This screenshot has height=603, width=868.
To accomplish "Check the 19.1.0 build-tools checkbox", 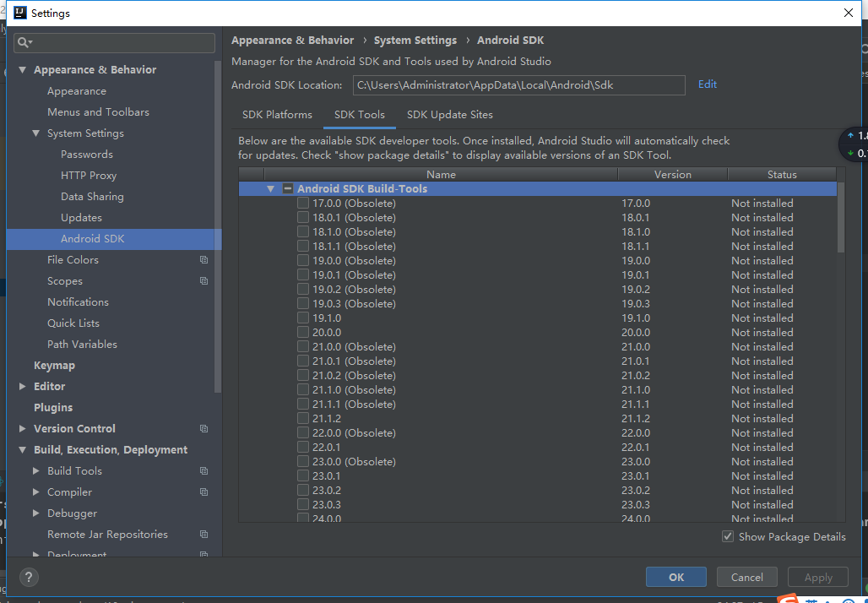I will (303, 318).
